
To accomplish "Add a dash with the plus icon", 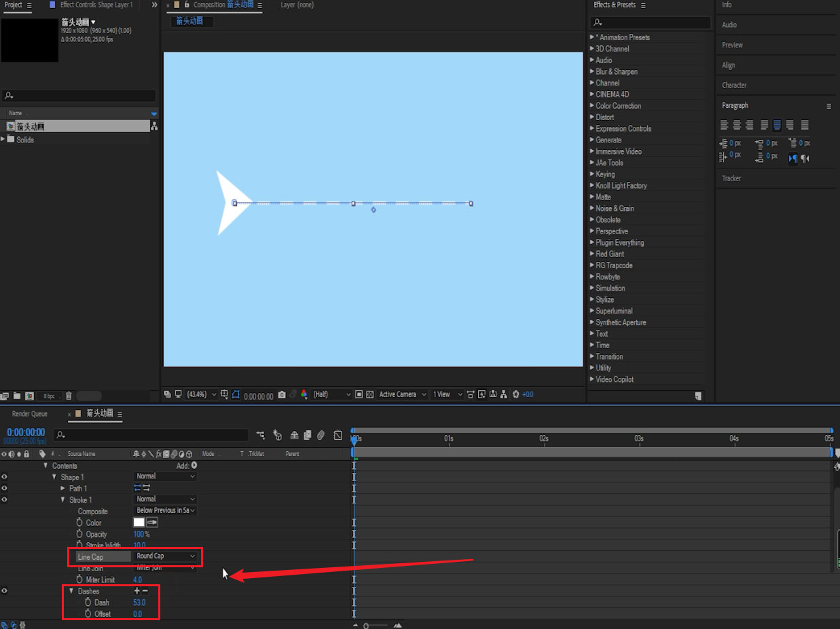I will pos(137,591).
